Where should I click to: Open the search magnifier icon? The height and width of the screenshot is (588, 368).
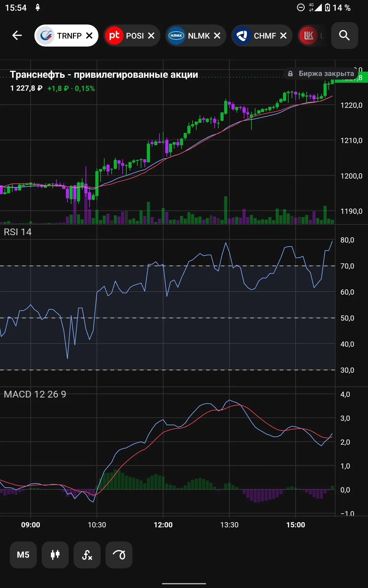344,36
